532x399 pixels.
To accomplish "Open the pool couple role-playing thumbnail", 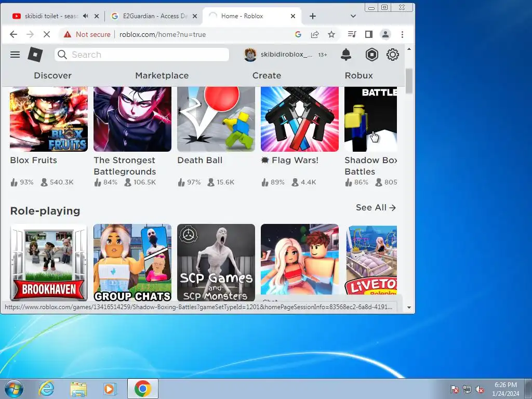I will point(300,260).
